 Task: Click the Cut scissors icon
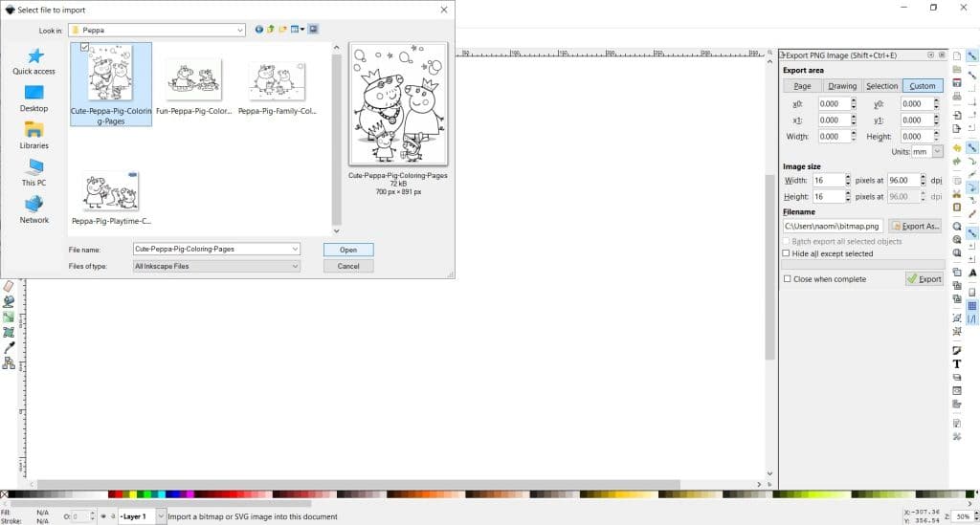click(x=957, y=193)
